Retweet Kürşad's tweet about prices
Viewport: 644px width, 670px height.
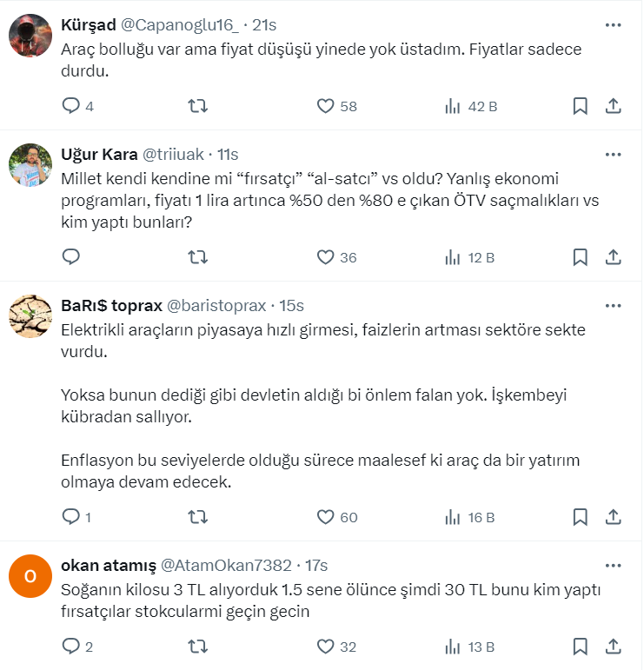[x=198, y=106]
